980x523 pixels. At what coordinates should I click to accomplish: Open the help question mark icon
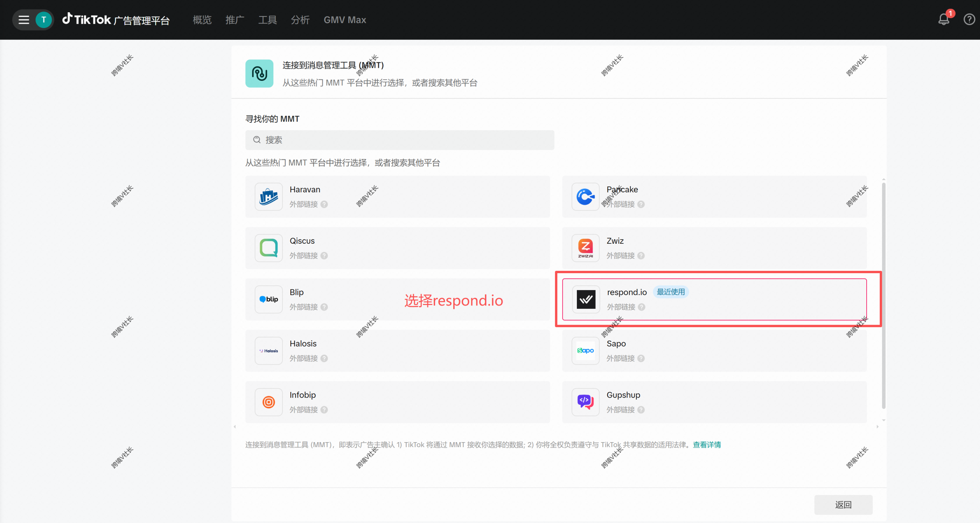(x=969, y=19)
